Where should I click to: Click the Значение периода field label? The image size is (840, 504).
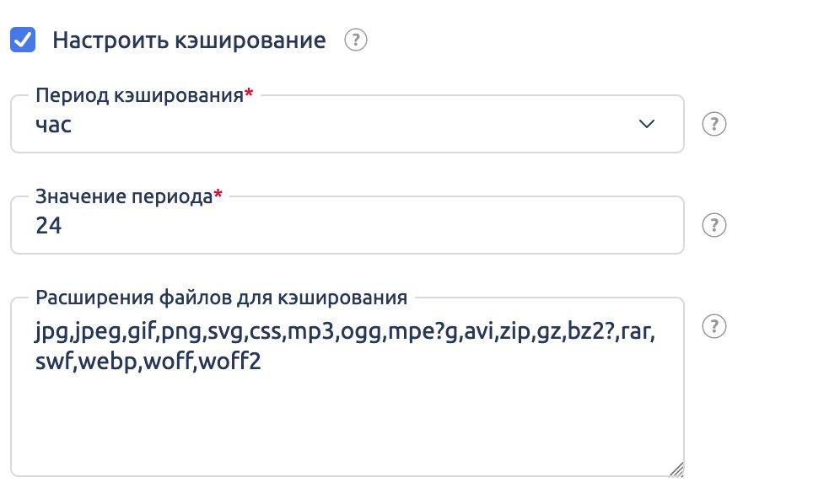[123, 196]
